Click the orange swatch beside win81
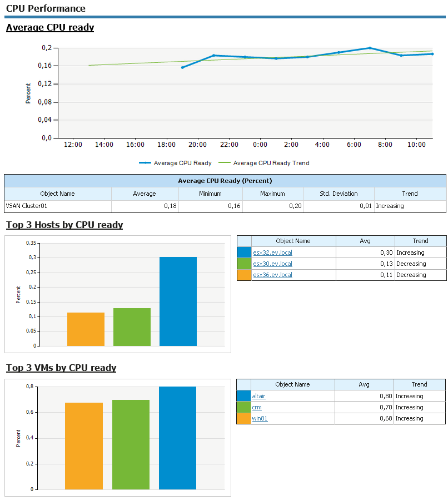This screenshot has width=448, height=500. click(x=244, y=418)
